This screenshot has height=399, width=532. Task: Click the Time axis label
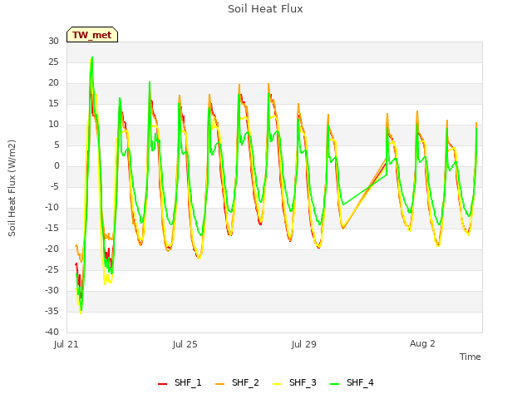pyautogui.click(x=470, y=357)
